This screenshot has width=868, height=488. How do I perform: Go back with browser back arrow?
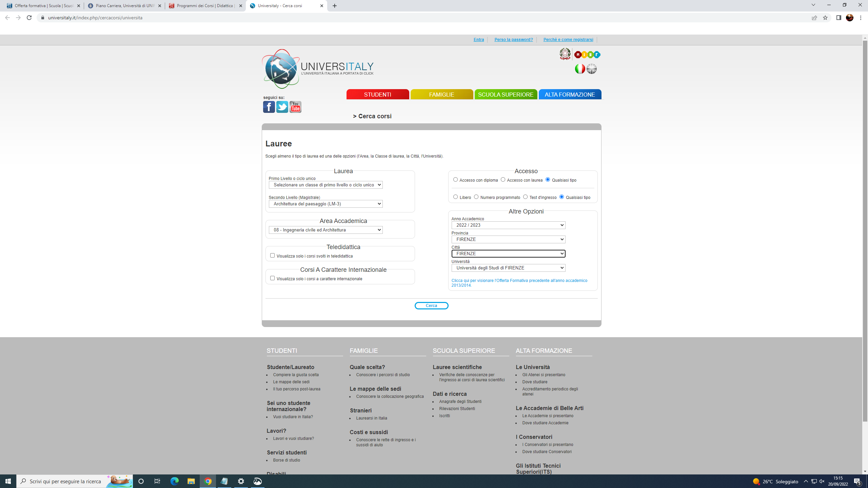[x=7, y=18]
